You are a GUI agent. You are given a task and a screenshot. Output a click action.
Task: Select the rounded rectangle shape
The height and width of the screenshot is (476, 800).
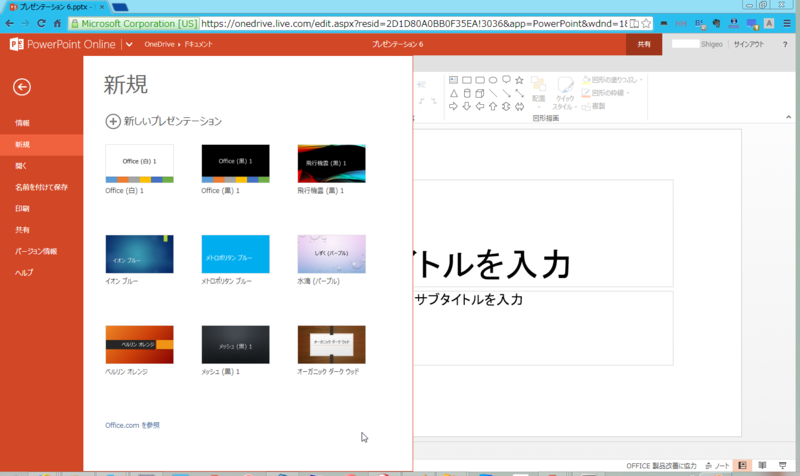point(480,80)
